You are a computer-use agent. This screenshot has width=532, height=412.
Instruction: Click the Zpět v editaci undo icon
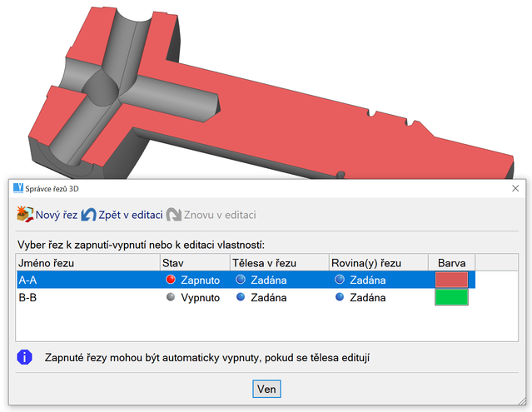(88, 215)
